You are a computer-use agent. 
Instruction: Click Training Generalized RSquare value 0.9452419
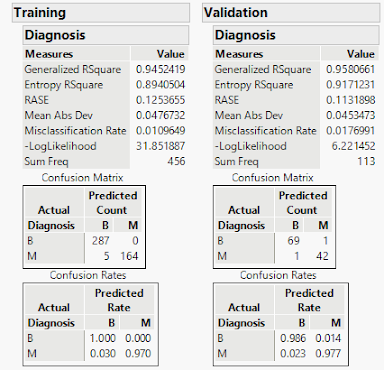point(160,69)
